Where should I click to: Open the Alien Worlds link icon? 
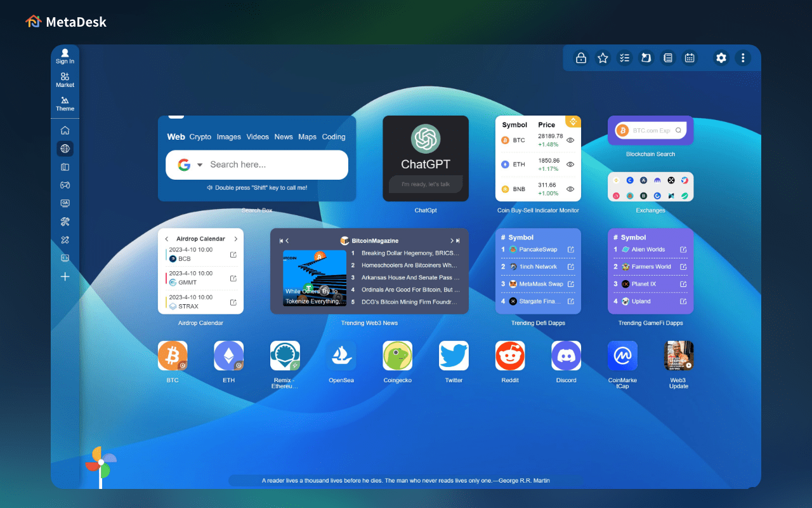(x=683, y=250)
